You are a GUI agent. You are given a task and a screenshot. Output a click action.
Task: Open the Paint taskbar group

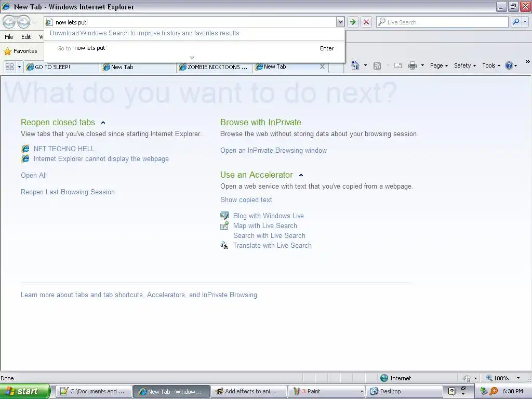(326, 391)
